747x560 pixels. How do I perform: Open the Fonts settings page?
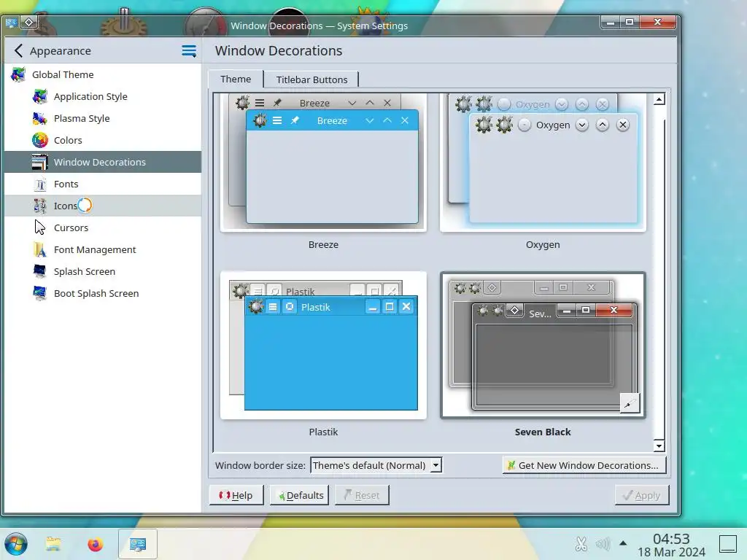[x=103, y=184]
